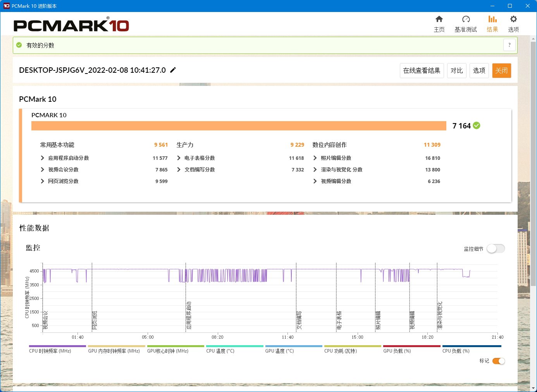
Task: Click the 网页浏览 marker on chart
Action: (x=95, y=320)
